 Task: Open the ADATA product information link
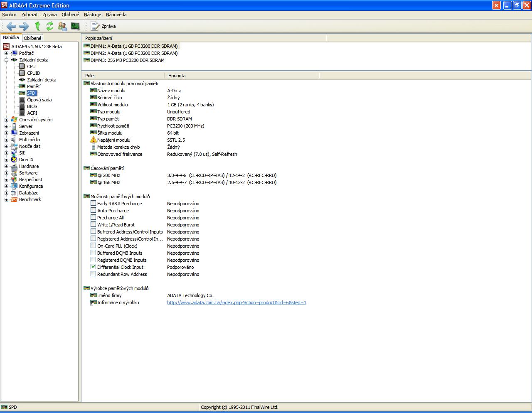(x=236, y=302)
